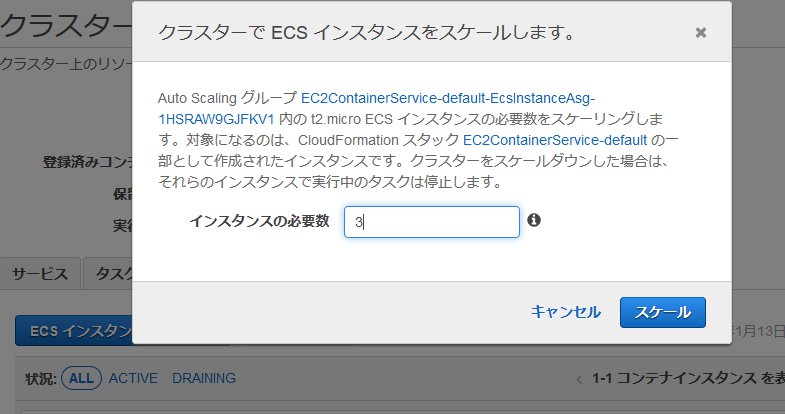This screenshot has height=414, width=785.
Task: Click the dialog title クラスターで ECS インスタンスをスケールします
Action: point(366,32)
